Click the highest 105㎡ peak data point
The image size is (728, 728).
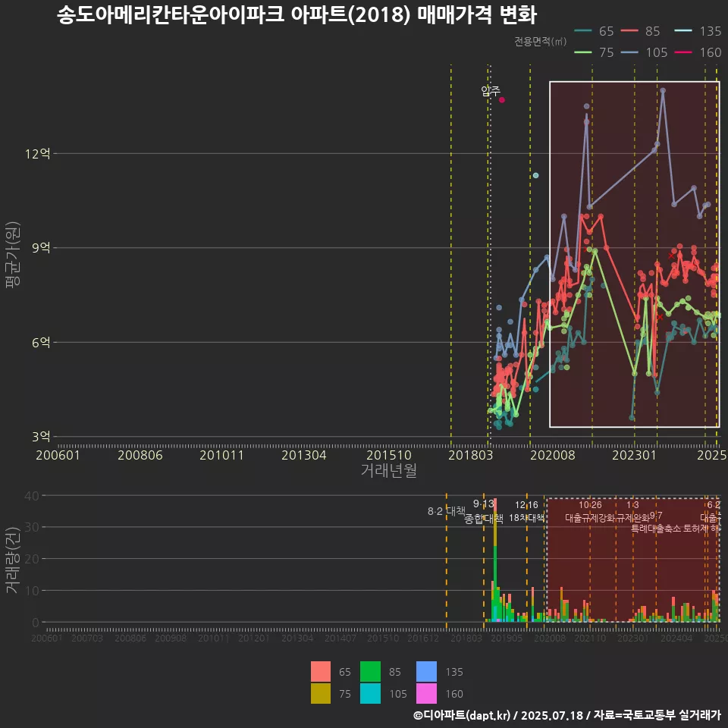pos(663,91)
